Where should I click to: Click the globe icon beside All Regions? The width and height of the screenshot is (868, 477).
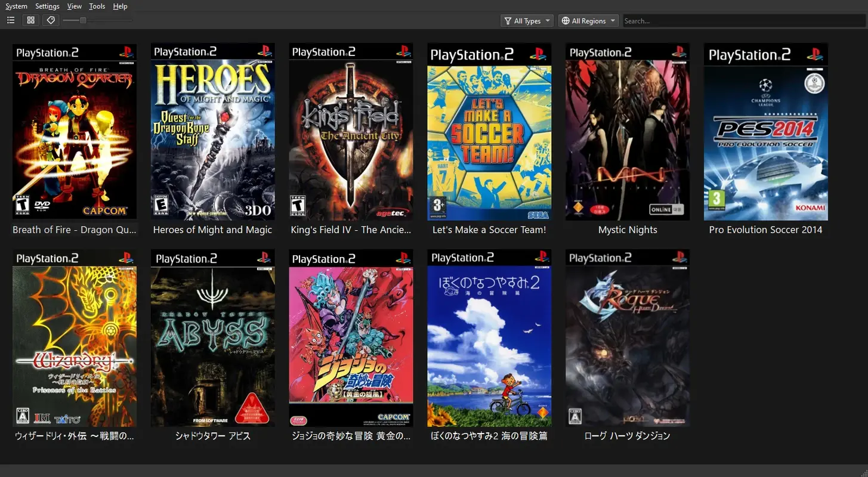[565, 20]
